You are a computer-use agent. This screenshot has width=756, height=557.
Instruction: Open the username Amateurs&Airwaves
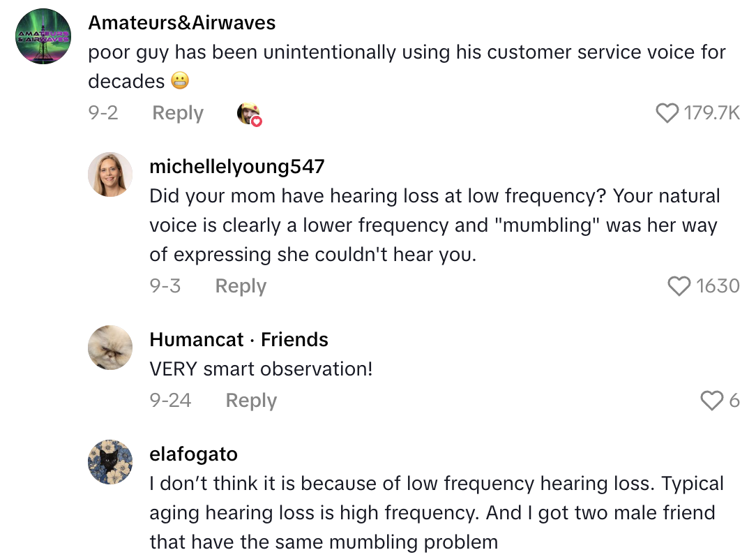coord(181,22)
